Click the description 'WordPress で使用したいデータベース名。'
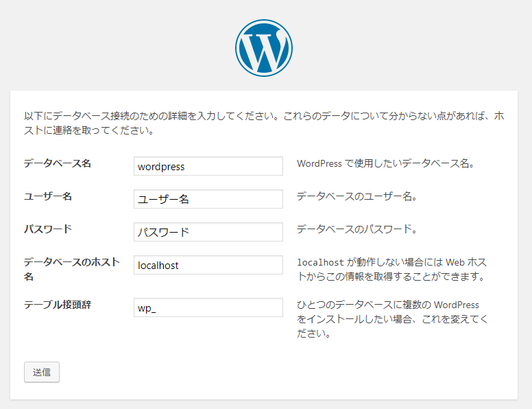Image resolution: width=532 pixels, height=409 pixels. pyautogui.click(x=385, y=163)
